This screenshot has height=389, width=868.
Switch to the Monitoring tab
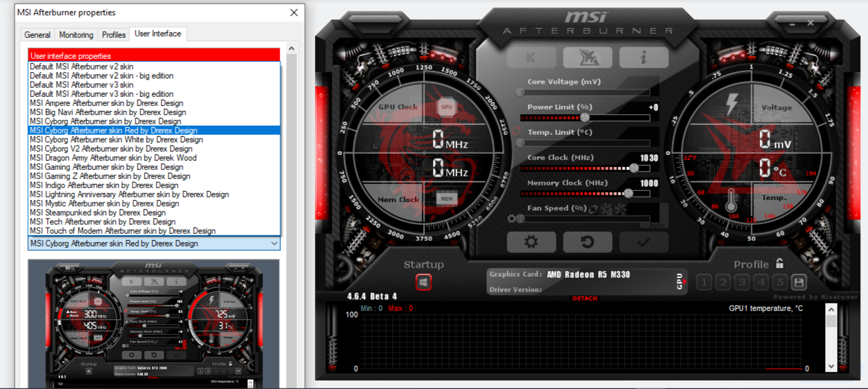tap(76, 34)
